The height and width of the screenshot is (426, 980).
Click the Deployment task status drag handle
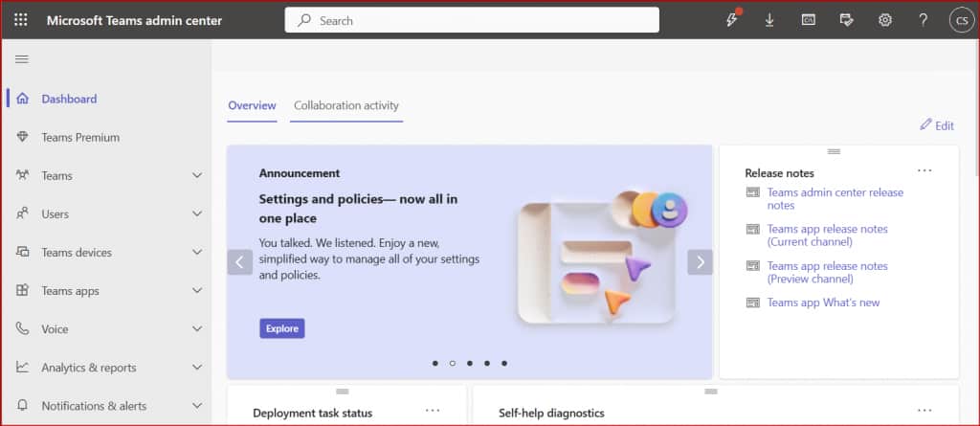click(x=342, y=392)
